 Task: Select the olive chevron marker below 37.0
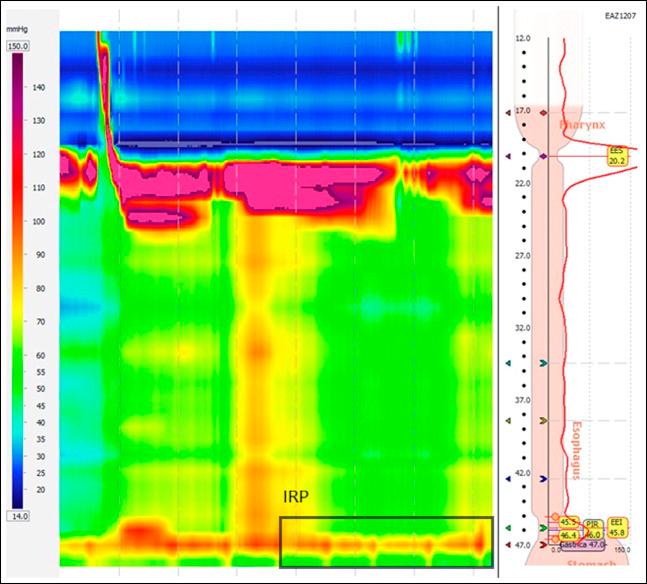tap(544, 421)
